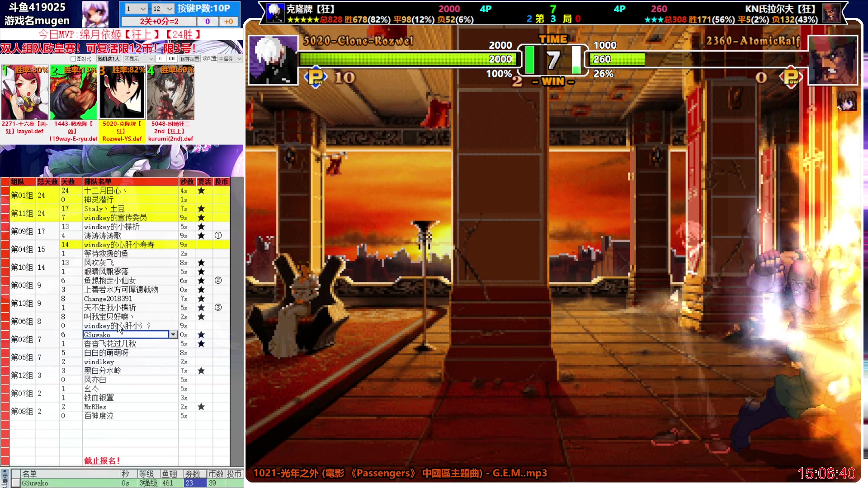Image resolution: width=868 pixels, height=488 pixels.
Task: Click the revive star for Staly丶土豆
Action: tap(201, 209)
